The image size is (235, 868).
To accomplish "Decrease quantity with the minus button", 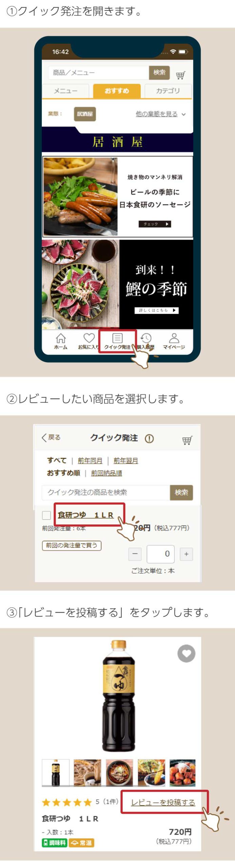I will tap(135, 554).
